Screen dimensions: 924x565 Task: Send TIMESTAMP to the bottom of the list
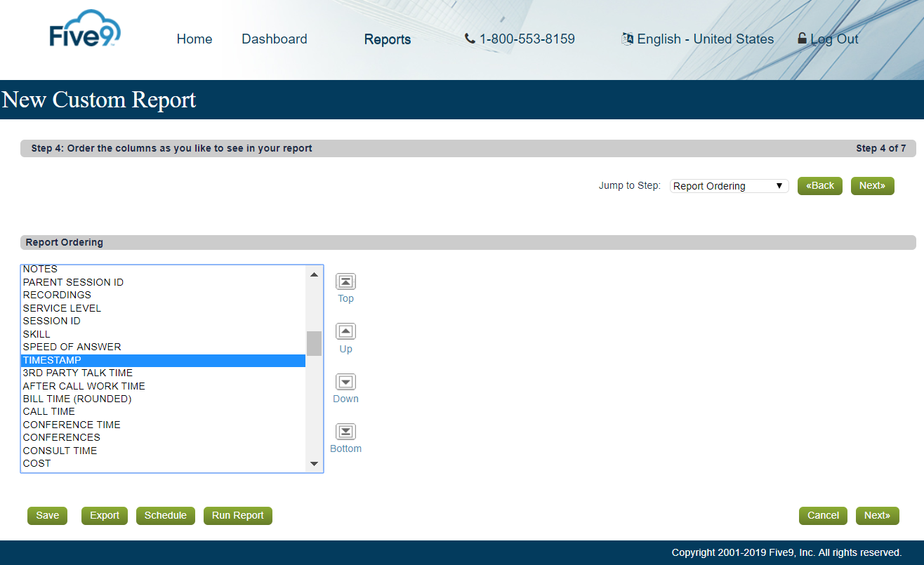(x=345, y=431)
